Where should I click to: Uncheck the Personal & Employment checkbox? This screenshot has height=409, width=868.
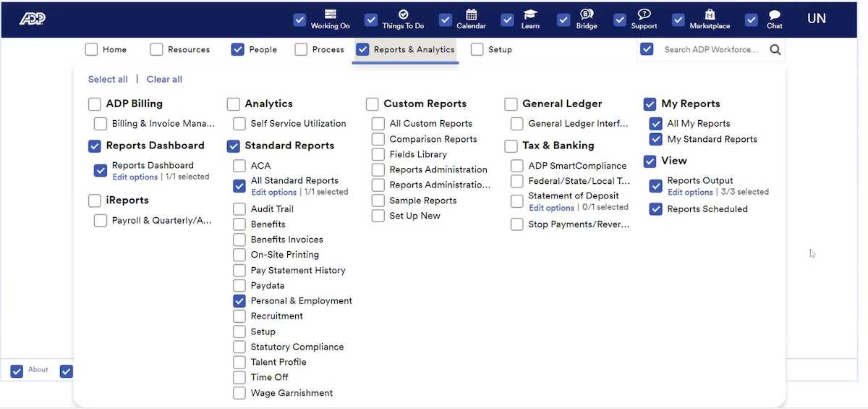[x=239, y=300]
